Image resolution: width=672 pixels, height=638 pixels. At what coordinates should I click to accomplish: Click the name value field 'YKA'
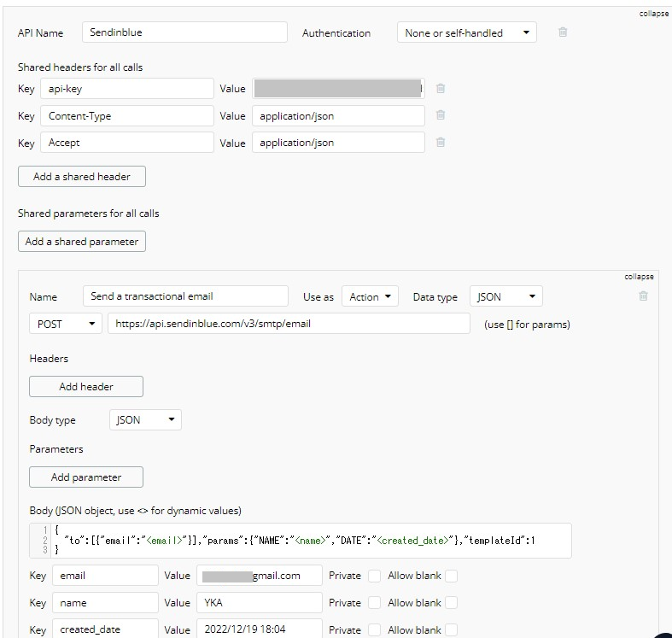click(260, 603)
